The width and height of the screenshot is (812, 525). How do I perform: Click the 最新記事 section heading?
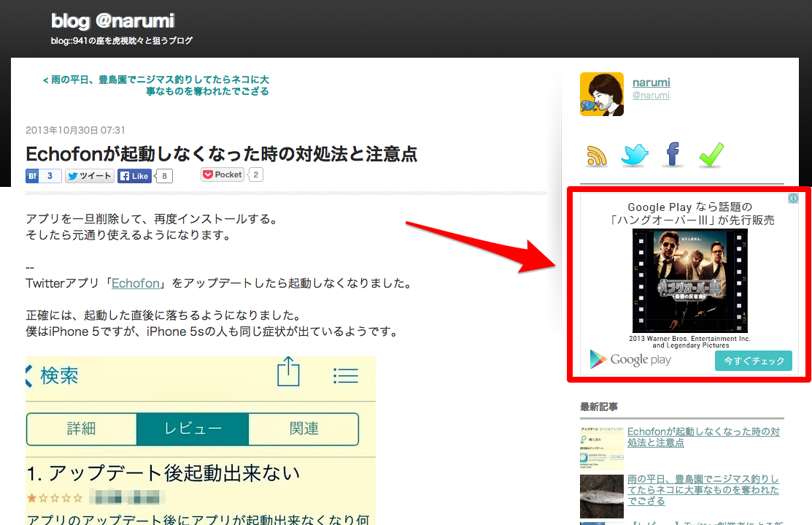(599, 407)
